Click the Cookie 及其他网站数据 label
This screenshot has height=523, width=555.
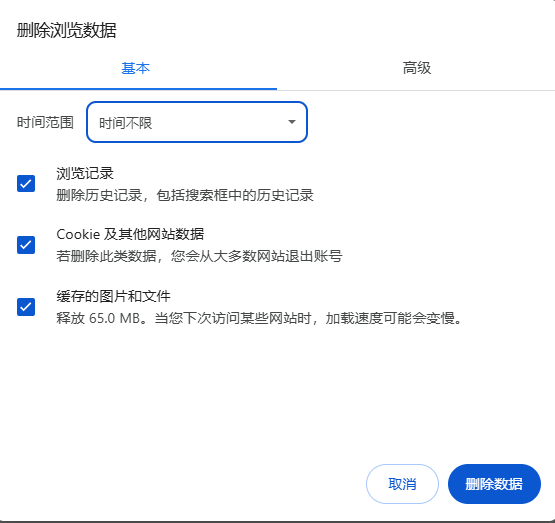pos(130,234)
